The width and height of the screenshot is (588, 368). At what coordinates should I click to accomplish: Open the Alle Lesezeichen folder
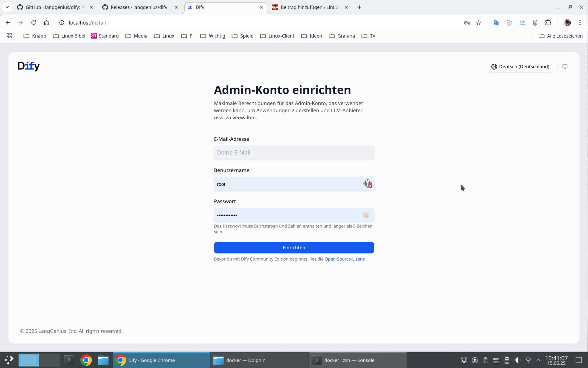[561, 36]
